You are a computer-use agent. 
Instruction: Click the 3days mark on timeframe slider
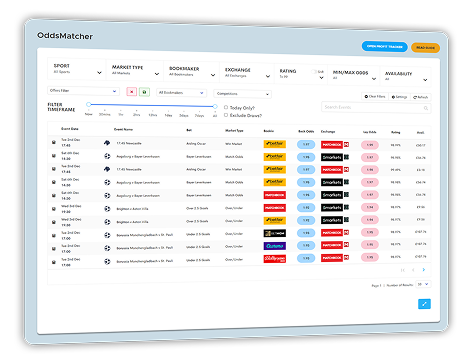click(184, 115)
